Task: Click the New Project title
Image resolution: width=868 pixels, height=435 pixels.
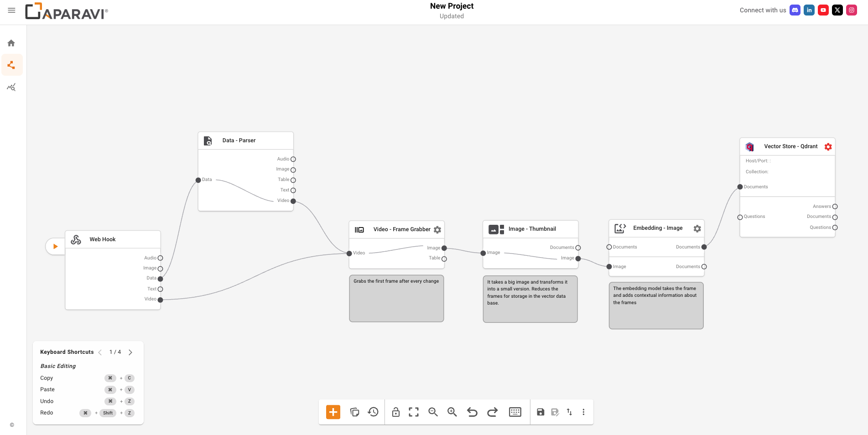Action: (452, 6)
